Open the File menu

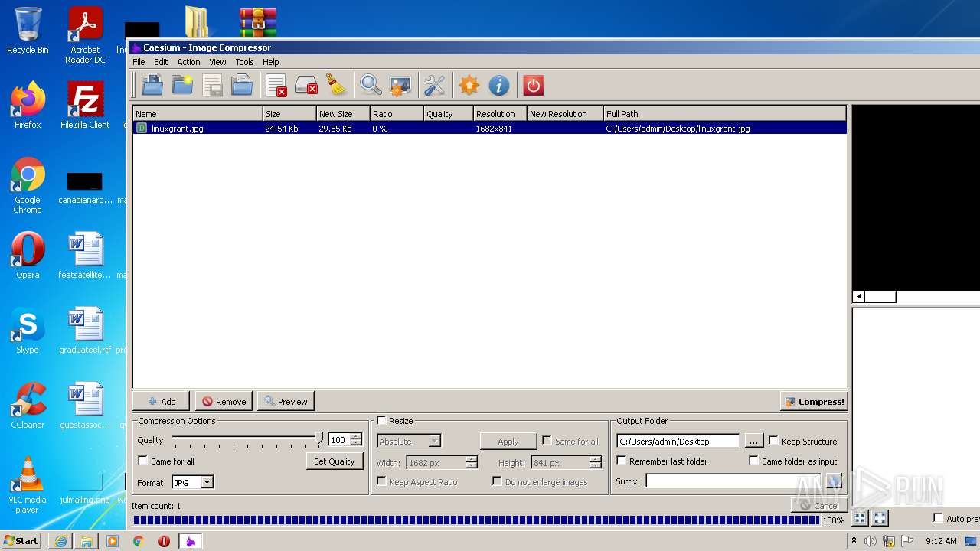[139, 62]
